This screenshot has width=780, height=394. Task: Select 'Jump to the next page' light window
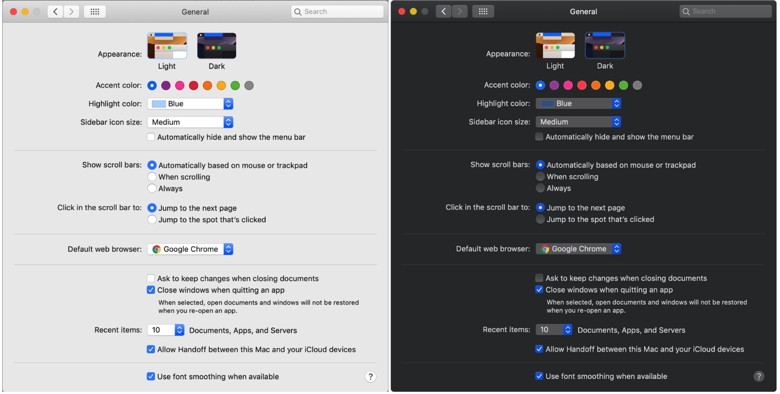152,208
